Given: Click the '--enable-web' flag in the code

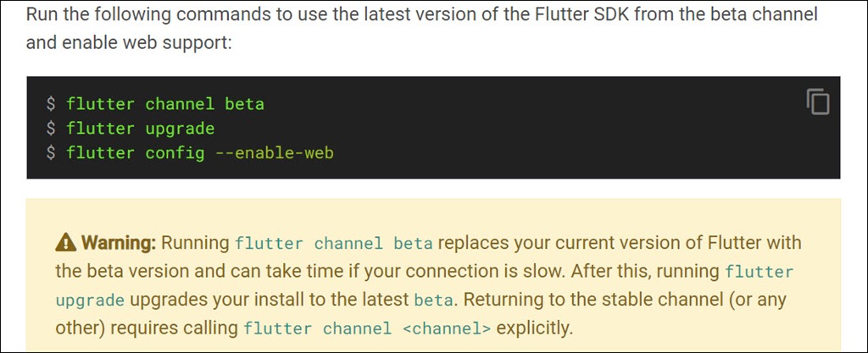Looking at the screenshot, I should tap(275, 152).
